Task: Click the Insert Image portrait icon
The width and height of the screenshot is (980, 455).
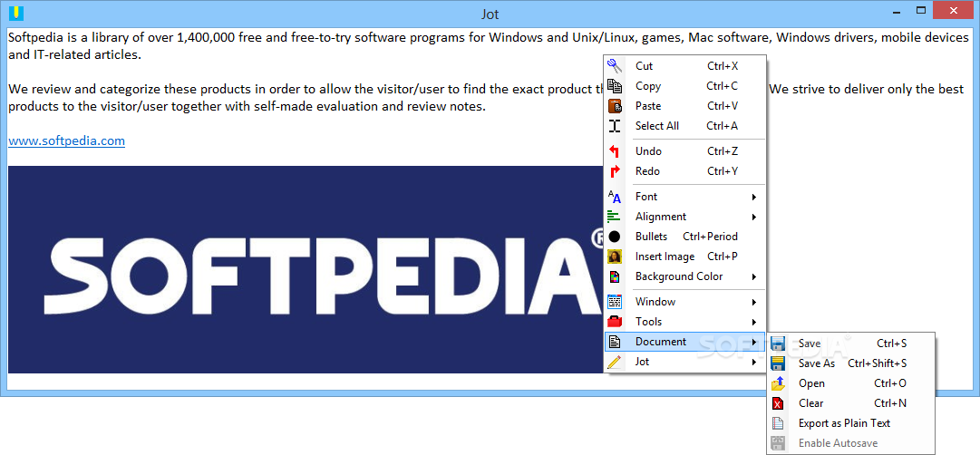Action: [615, 257]
